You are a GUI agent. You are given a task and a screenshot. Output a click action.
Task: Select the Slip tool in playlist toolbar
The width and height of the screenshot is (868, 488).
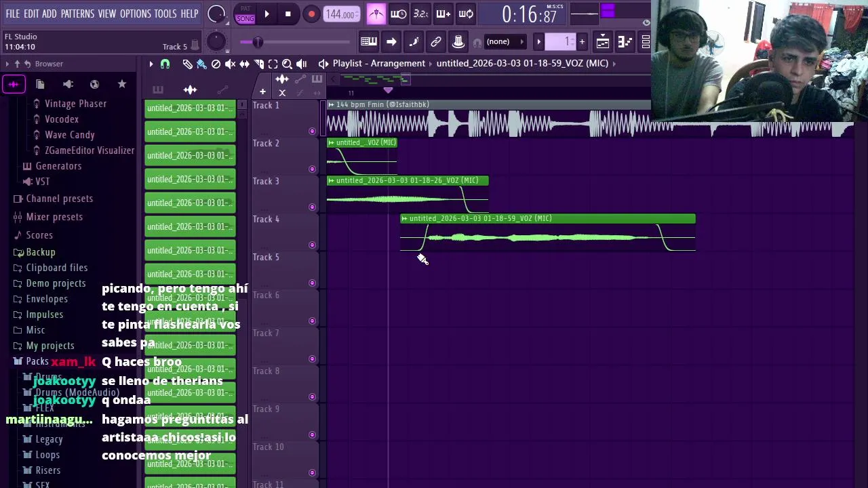(244, 64)
